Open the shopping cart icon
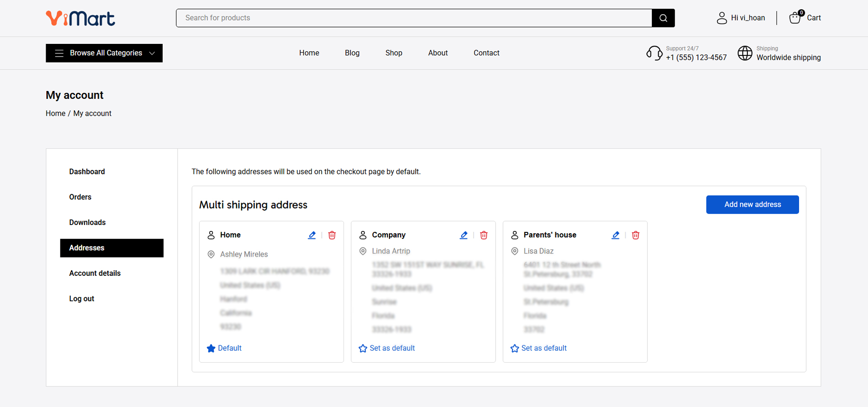This screenshot has width=868, height=407. (795, 18)
